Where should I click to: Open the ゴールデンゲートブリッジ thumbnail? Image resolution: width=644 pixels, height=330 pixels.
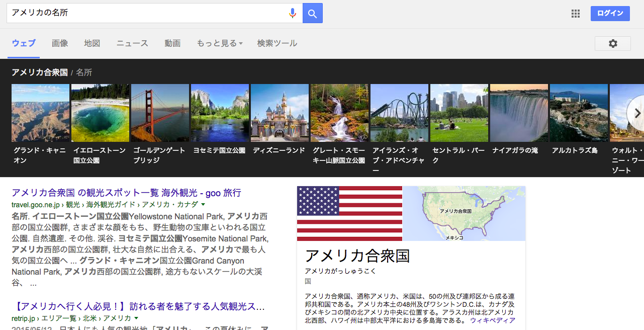pyautogui.click(x=160, y=113)
